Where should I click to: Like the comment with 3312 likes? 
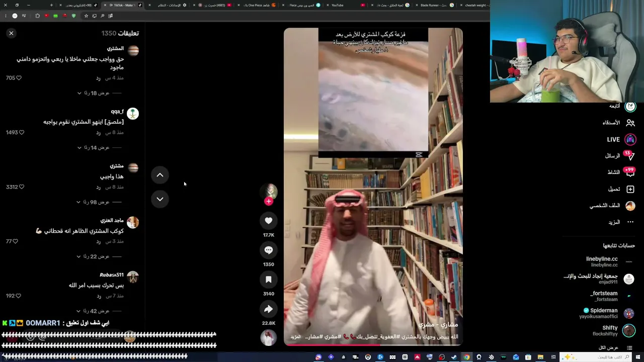(21, 187)
